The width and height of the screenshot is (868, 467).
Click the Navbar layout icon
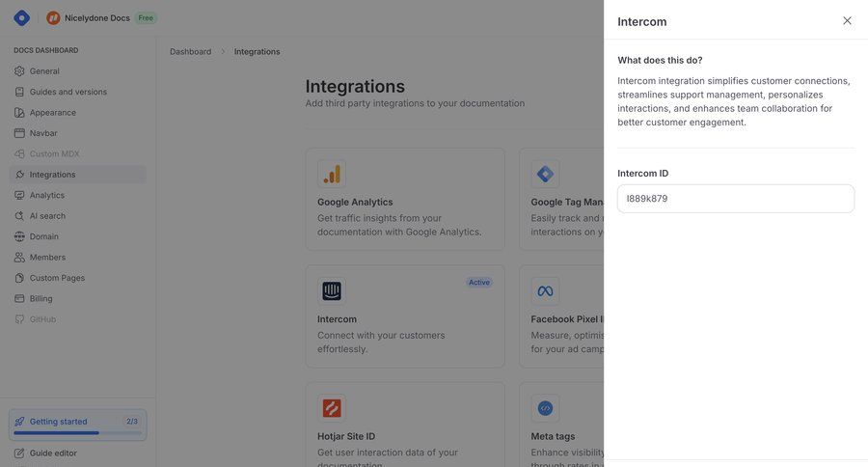coord(19,133)
